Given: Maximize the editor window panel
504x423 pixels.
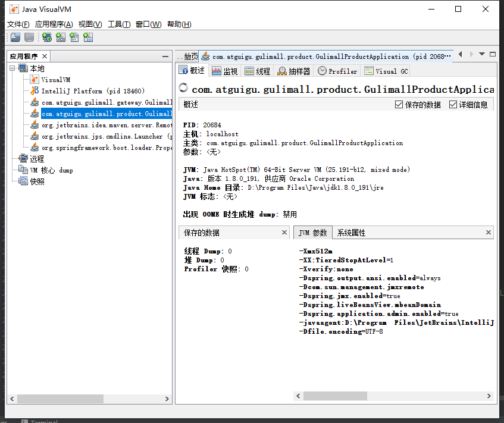Looking at the screenshot, I should [x=493, y=54].
